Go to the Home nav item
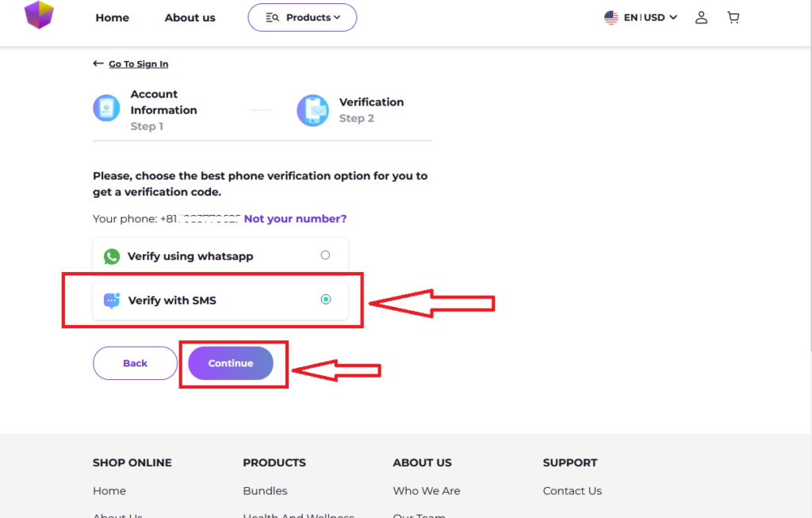 (112, 17)
